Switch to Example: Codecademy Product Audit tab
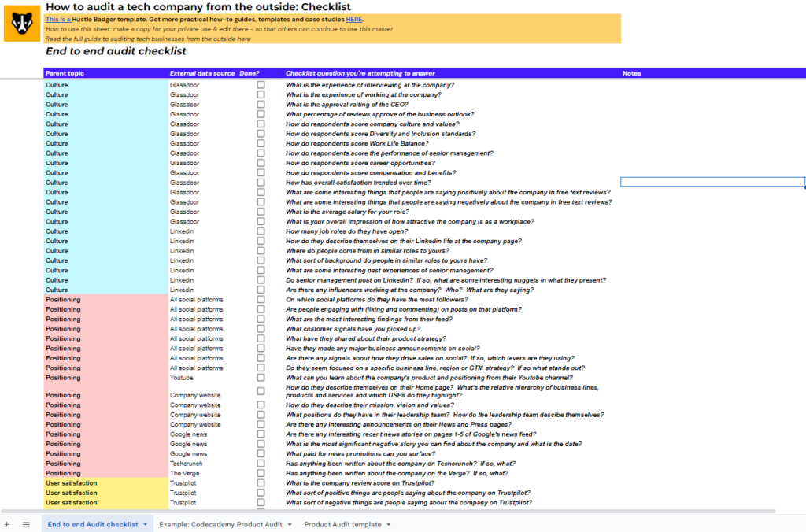 220,524
